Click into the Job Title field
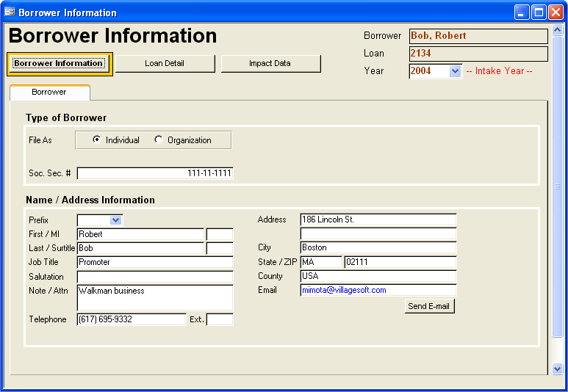 154,262
